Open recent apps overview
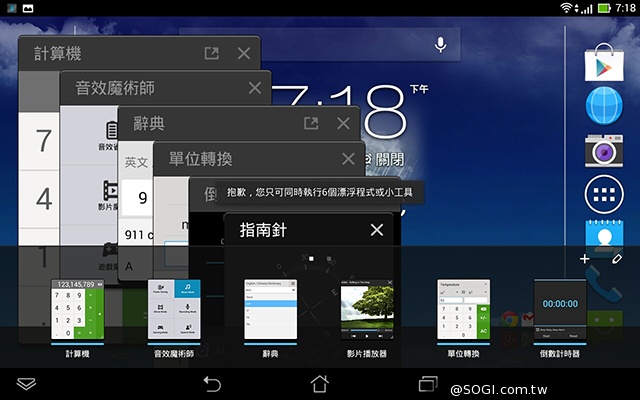Image resolution: width=640 pixels, height=400 pixels. [x=428, y=384]
